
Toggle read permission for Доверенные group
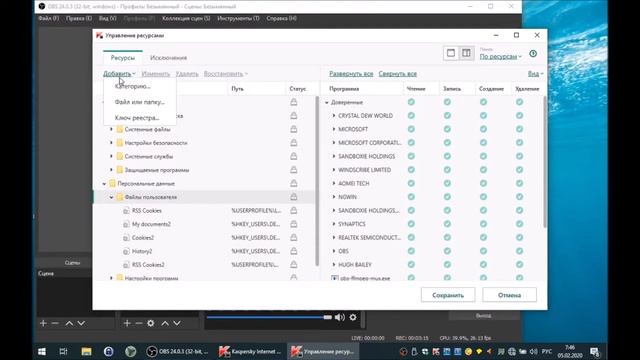click(411, 102)
